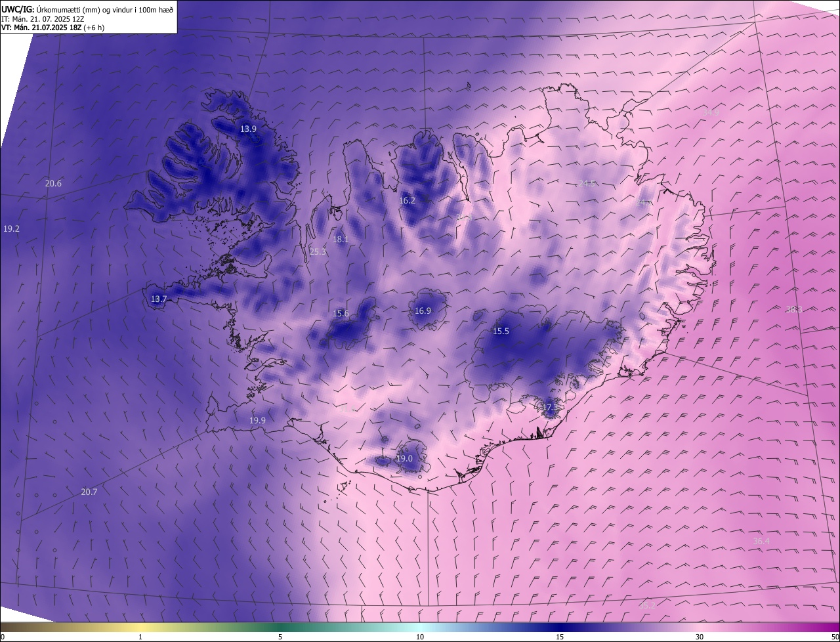Click the 25.3 value label
The height and width of the screenshot is (642, 840).
(318, 251)
